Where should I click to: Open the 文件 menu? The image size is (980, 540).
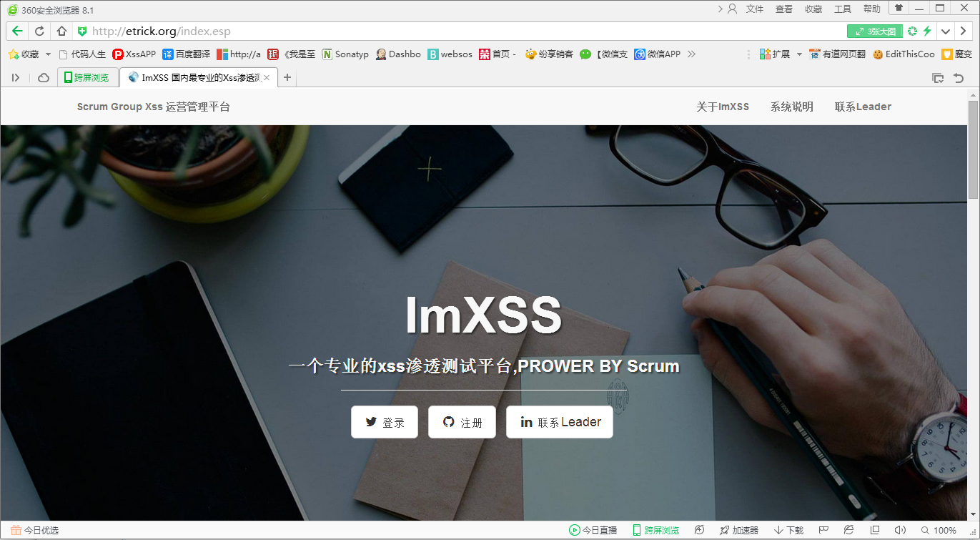point(755,9)
